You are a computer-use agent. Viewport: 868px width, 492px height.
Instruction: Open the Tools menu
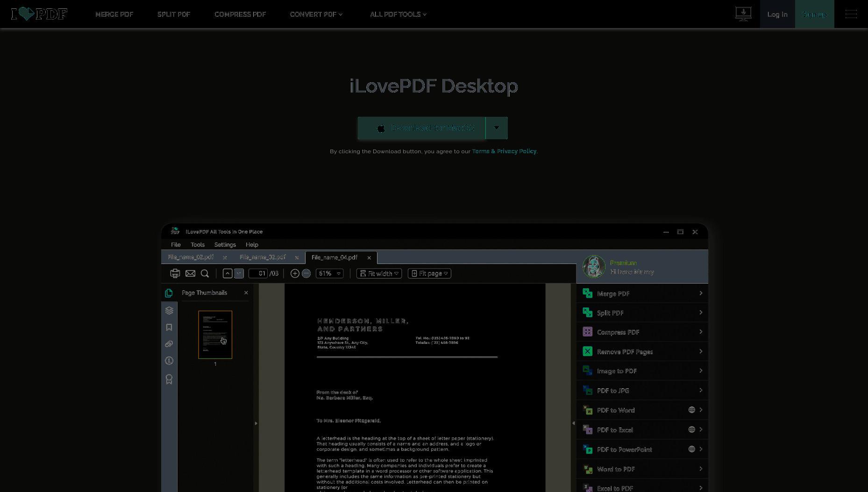198,245
